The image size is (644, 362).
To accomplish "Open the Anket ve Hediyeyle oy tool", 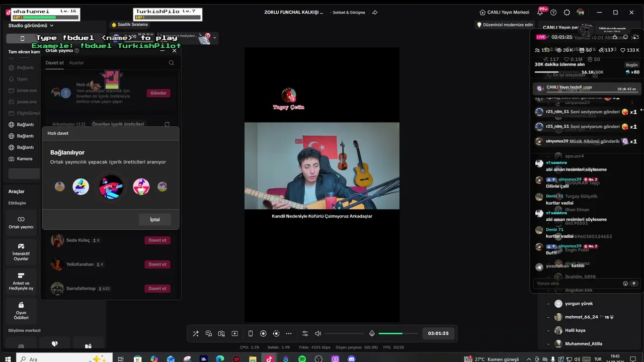I will point(21,282).
